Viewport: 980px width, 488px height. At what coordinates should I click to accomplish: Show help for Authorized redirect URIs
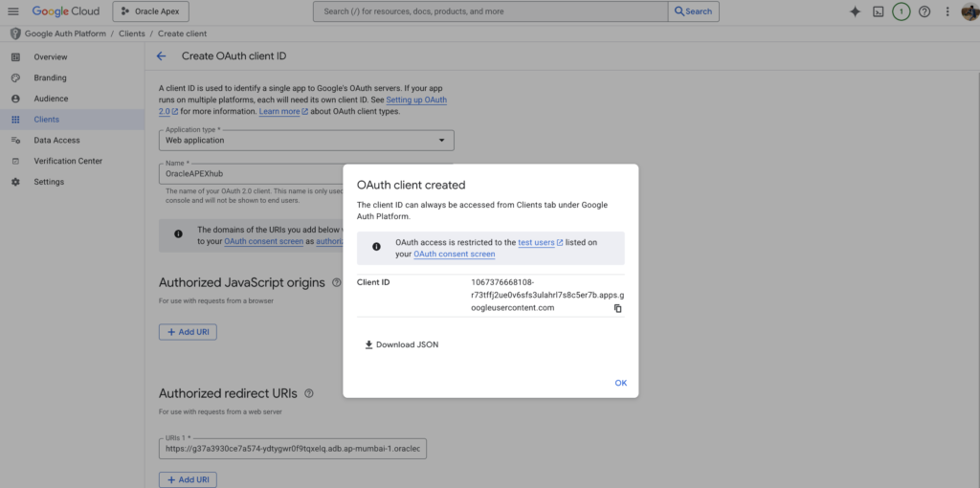(309, 393)
